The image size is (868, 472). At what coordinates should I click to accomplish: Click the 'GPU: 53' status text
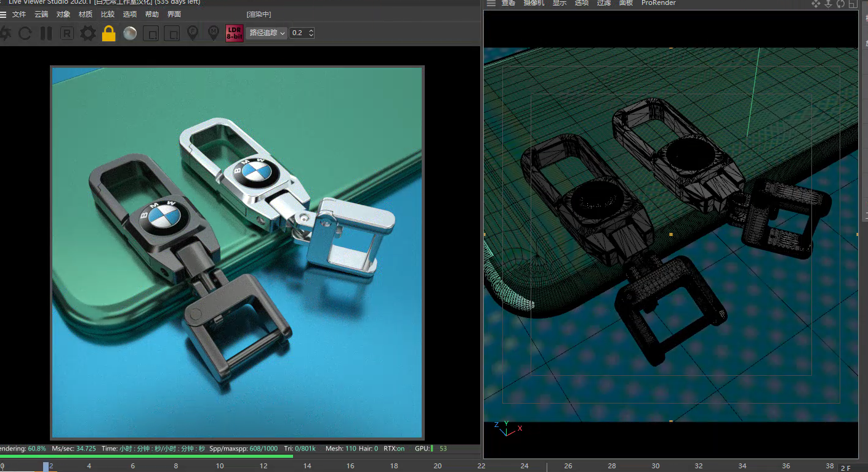click(x=431, y=449)
